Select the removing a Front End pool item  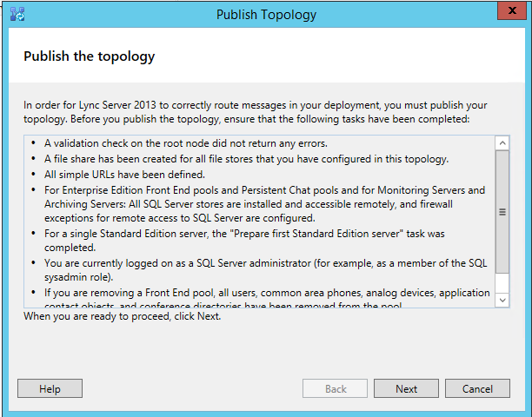(267, 298)
